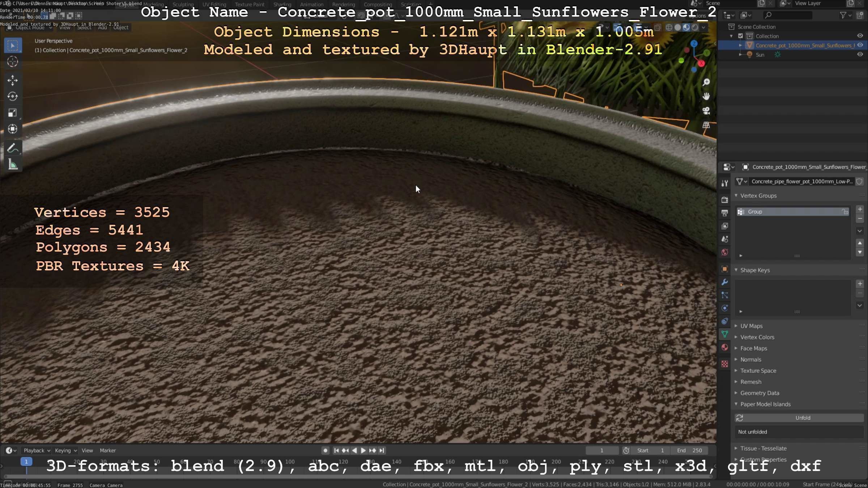Expand the Geometry Data panel
This screenshot has height=488, width=868.
tap(736, 393)
